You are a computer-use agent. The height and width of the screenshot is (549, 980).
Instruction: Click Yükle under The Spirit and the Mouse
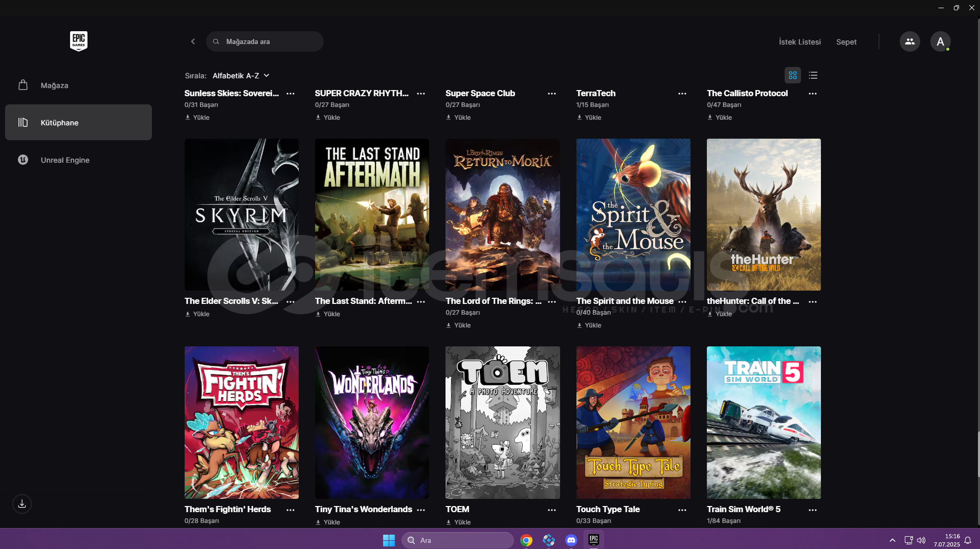click(589, 325)
